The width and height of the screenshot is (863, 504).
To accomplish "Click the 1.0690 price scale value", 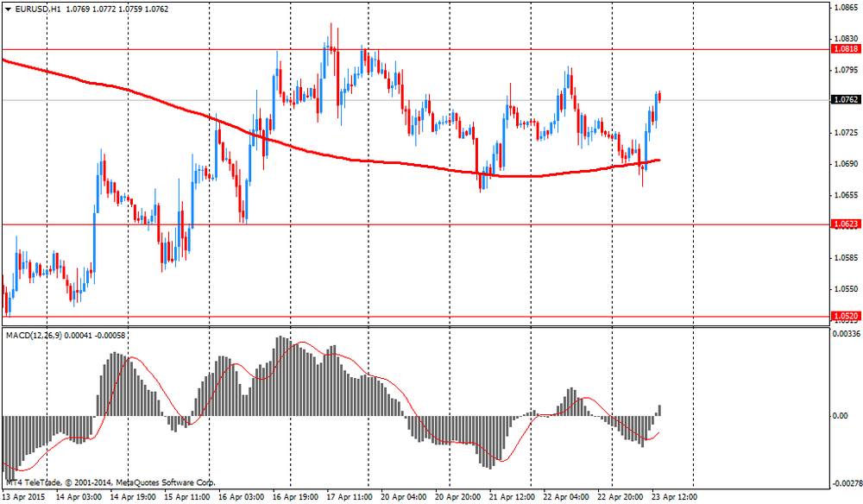I will click(847, 164).
